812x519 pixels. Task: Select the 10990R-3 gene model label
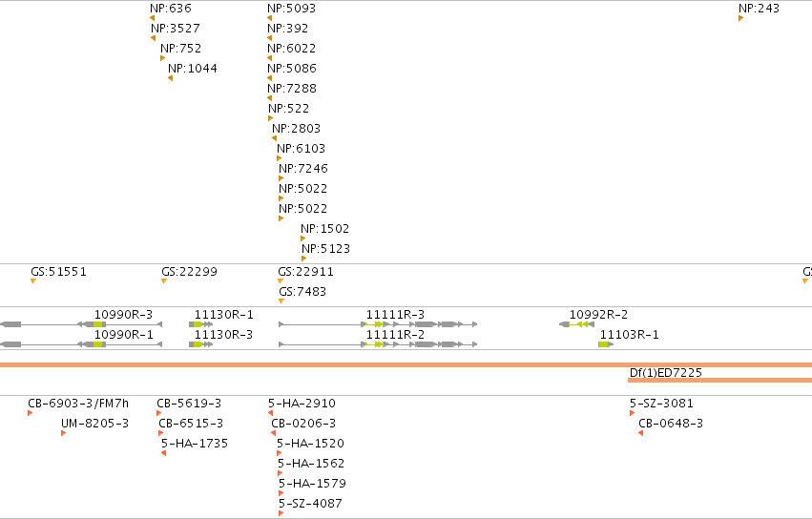pyautogui.click(x=123, y=315)
